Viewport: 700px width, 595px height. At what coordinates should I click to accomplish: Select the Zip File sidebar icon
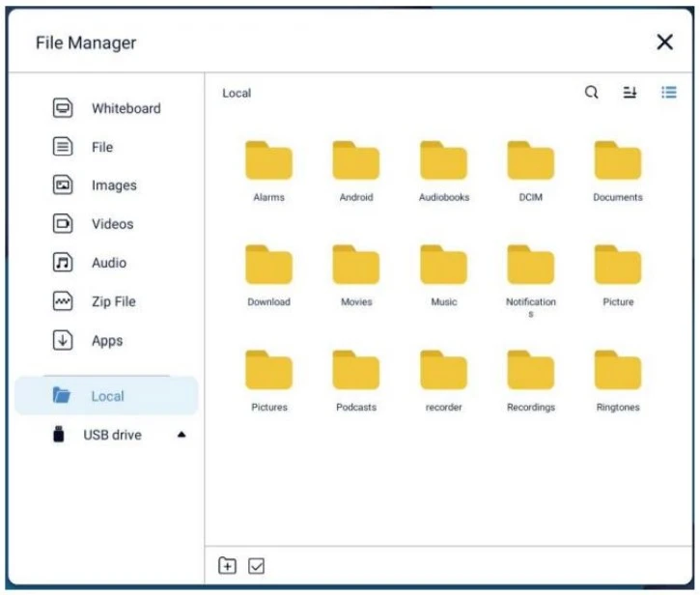(x=63, y=301)
